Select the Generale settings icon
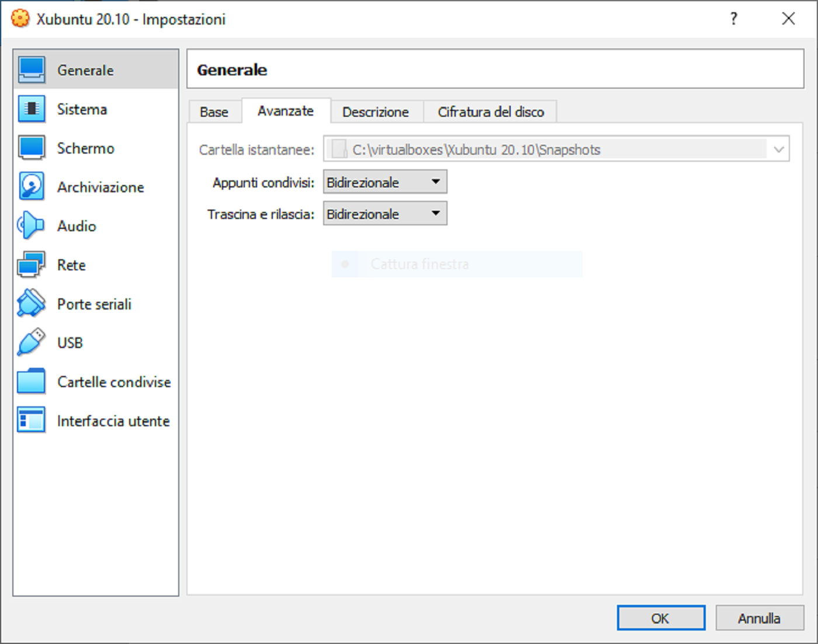The height and width of the screenshot is (644, 818). pyautogui.click(x=30, y=69)
